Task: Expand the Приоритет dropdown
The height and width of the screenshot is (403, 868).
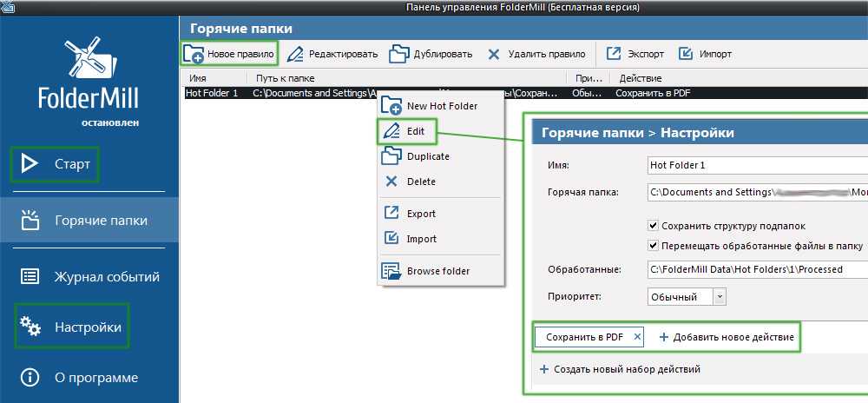Action: click(720, 297)
